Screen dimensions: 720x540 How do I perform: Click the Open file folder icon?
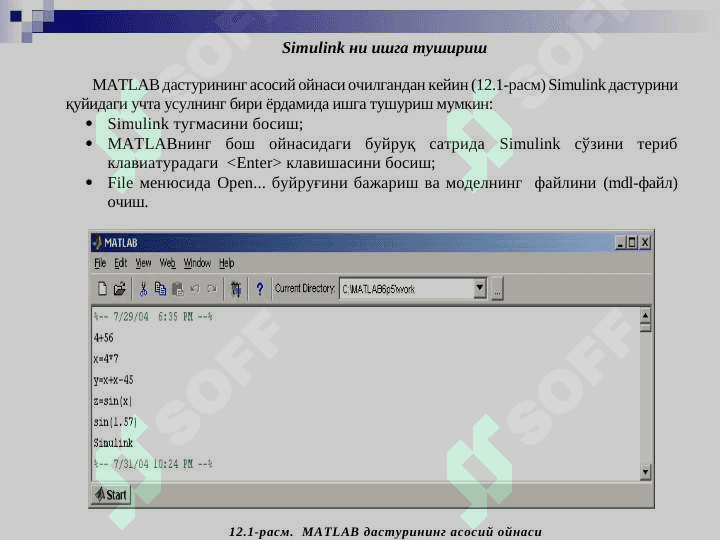click(x=119, y=288)
